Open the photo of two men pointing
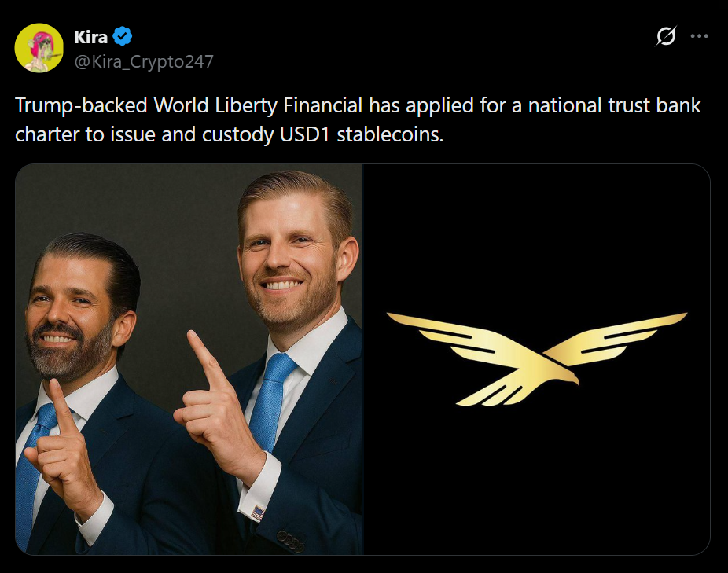This screenshot has height=573, width=728. click(189, 359)
